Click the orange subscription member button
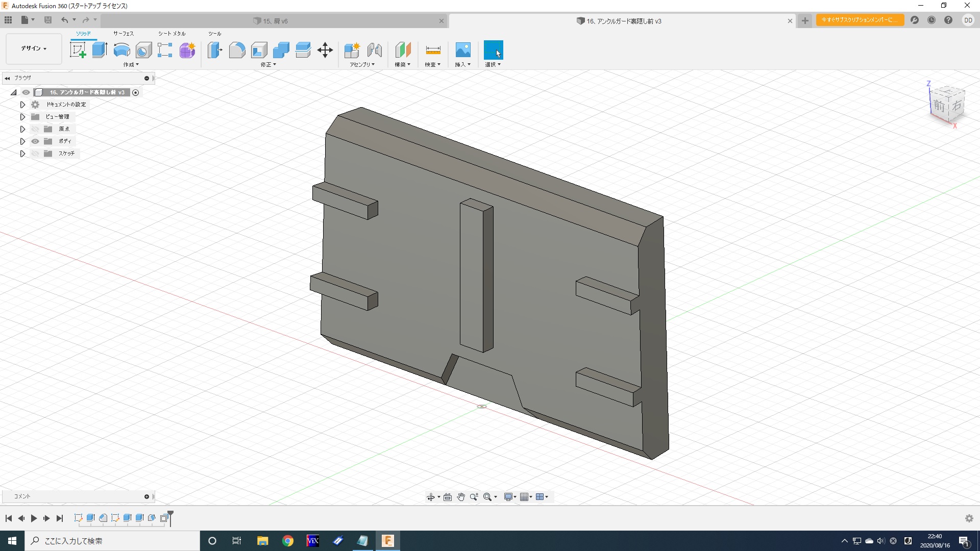The width and height of the screenshot is (980, 551). (860, 20)
